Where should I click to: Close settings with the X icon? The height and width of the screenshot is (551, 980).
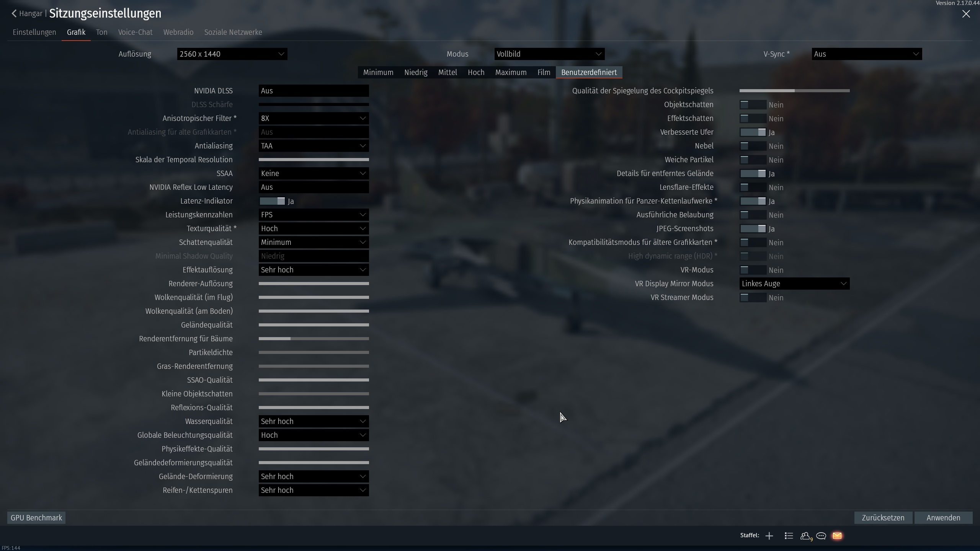(966, 14)
